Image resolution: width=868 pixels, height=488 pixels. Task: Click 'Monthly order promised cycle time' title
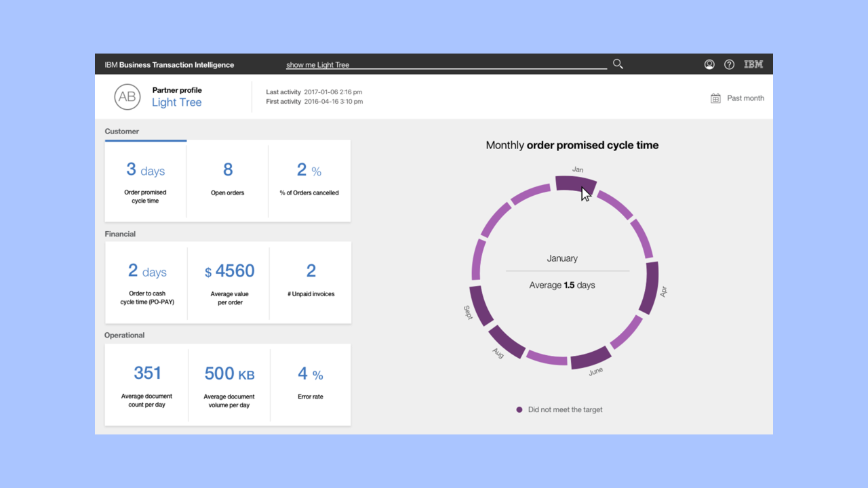572,145
